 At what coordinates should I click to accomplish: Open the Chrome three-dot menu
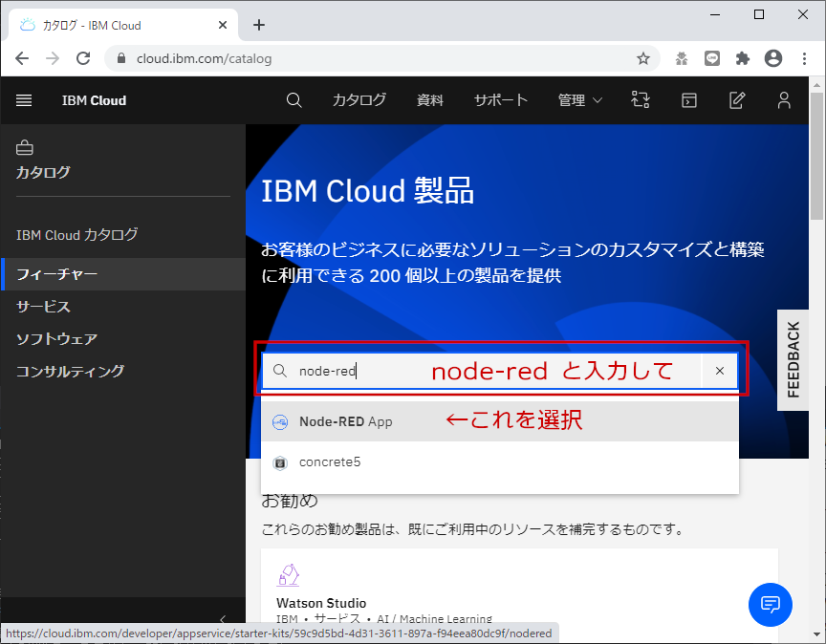pos(804,58)
